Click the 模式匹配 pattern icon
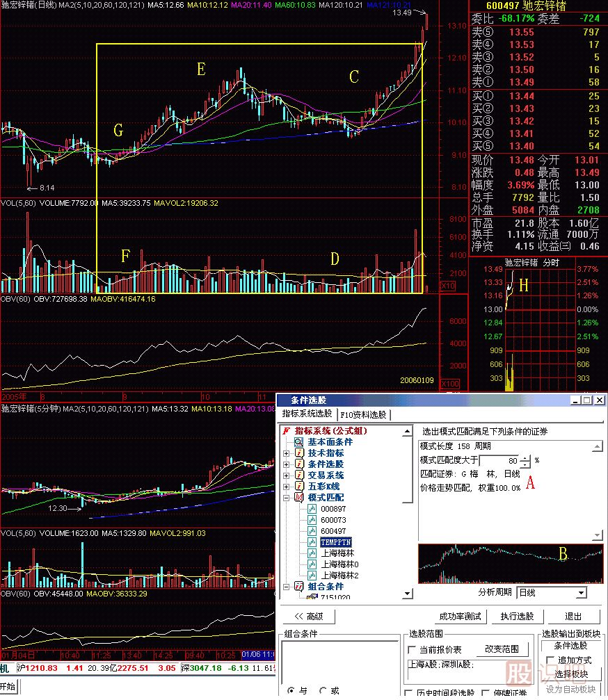Viewport: 608px width, 700px height. [x=299, y=498]
